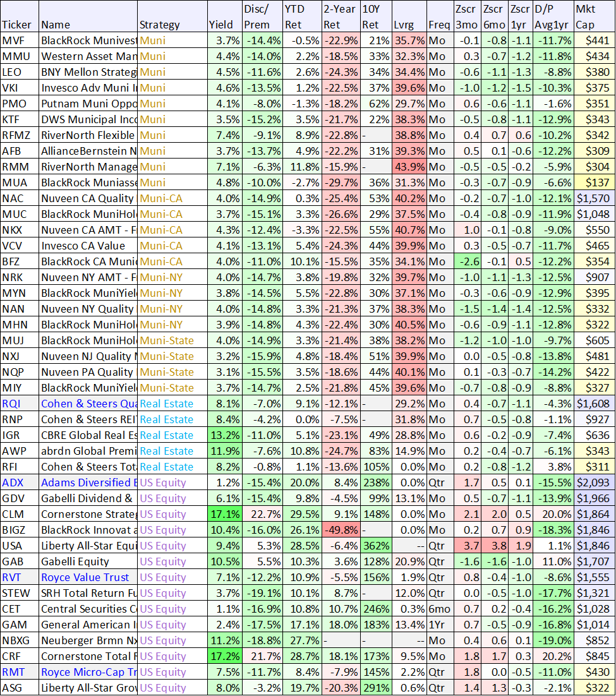Select NBXG D/P Avg1yr -19.0%
Viewport: 616px width, 696px height.
click(553, 640)
